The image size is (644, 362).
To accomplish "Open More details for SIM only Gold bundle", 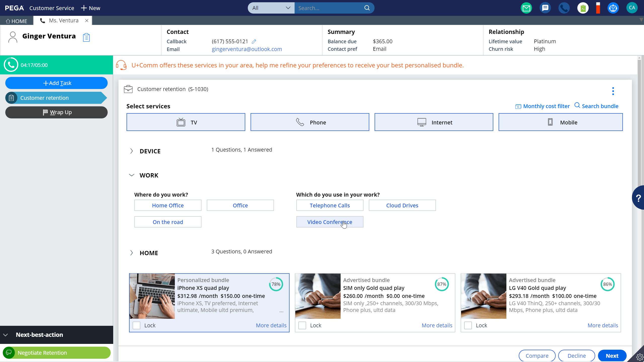I will pos(437,325).
